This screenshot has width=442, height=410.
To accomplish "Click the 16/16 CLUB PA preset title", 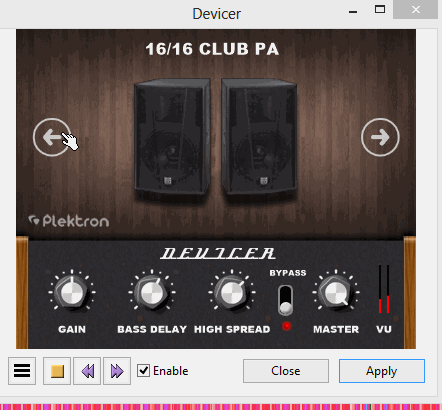I will click(212, 49).
